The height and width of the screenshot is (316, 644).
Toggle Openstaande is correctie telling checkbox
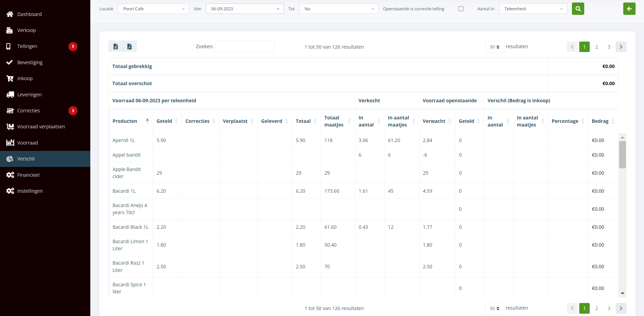pos(461,9)
